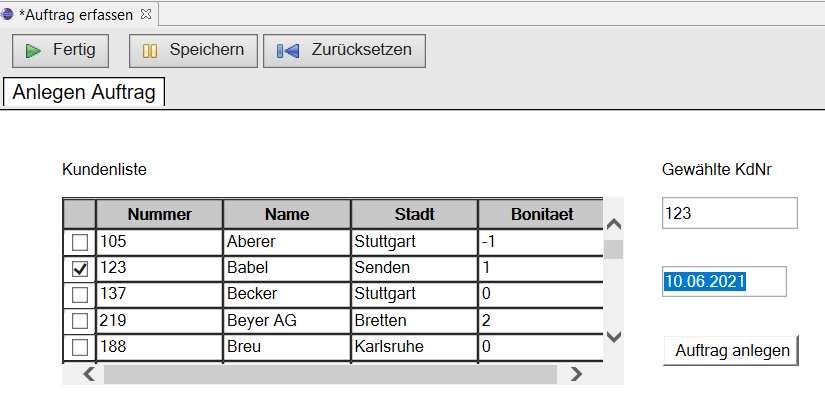The height and width of the screenshot is (413, 825).
Task: Click the Auftrag anlegen button
Action: (732, 350)
